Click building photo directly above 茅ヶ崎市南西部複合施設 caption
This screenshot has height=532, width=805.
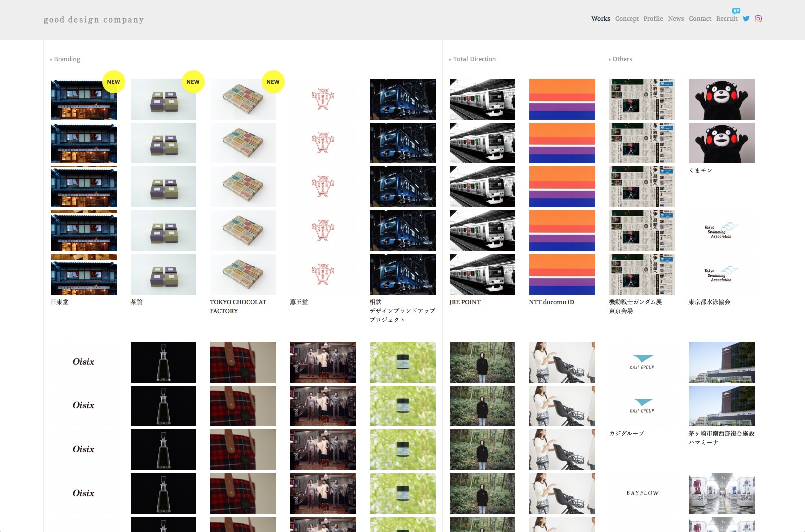[722, 406]
